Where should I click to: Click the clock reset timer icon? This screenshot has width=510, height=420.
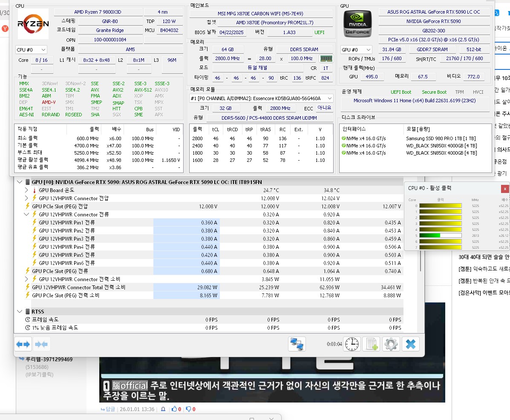(x=352, y=344)
